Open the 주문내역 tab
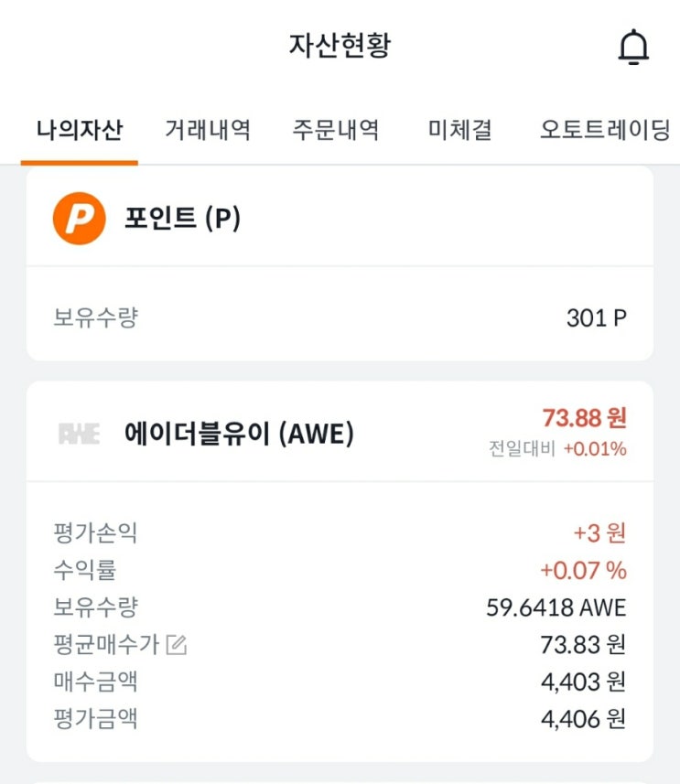The width and height of the screenshot is (680, 784). point(336,130)
